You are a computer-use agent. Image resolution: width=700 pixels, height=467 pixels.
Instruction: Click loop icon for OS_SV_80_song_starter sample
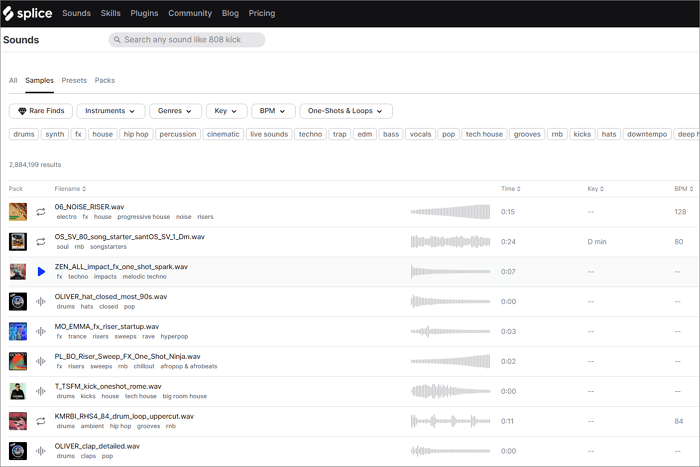[41, 242]
